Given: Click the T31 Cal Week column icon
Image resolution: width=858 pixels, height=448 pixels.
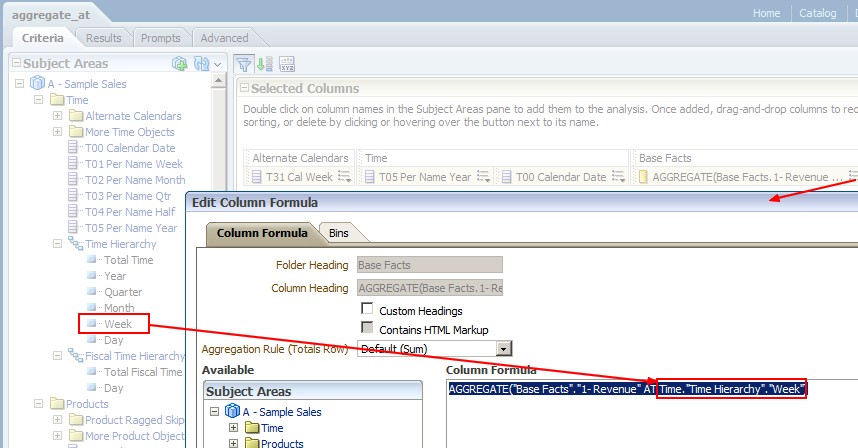Looking at the screenshot, I should (257, 177).
